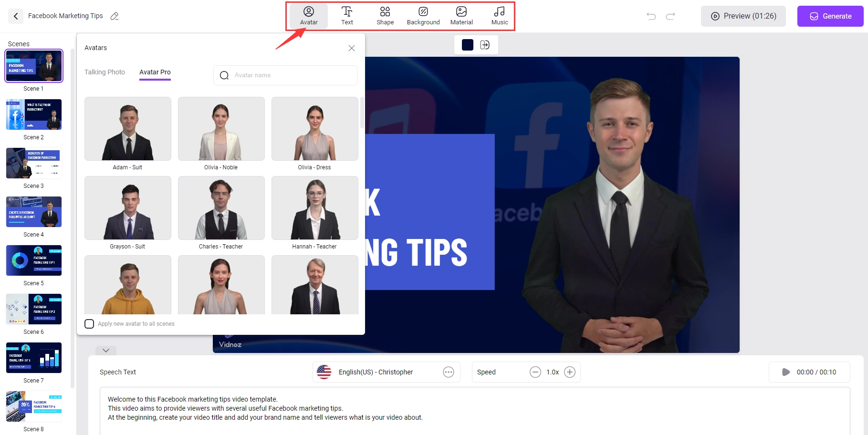Open the Material library
Screen dimensions: 868x435
[x=461, y=16]
